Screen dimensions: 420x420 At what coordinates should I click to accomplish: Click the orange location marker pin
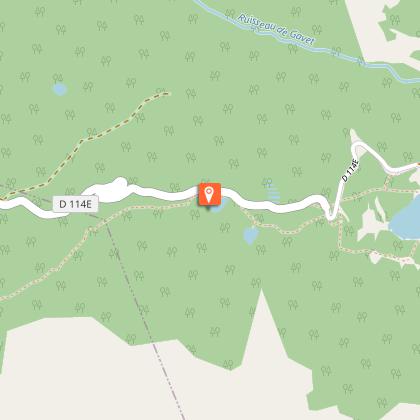pos(209,194)
